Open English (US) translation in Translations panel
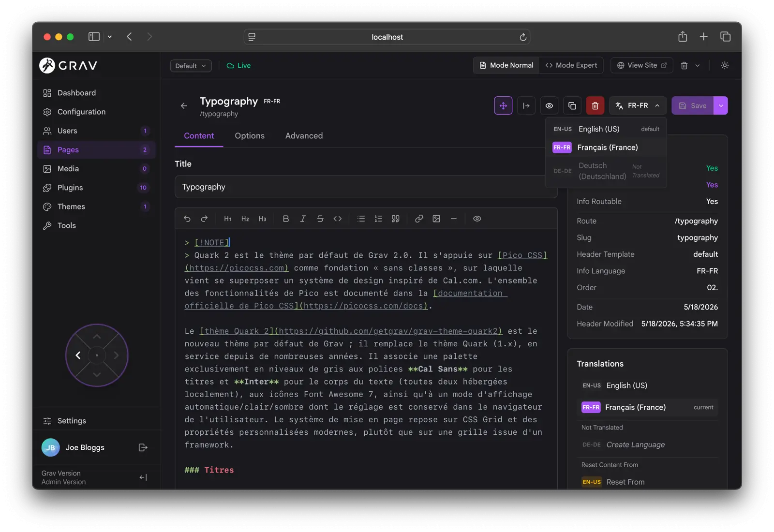This screenshot has height=532, width=774. click(647, 385)
